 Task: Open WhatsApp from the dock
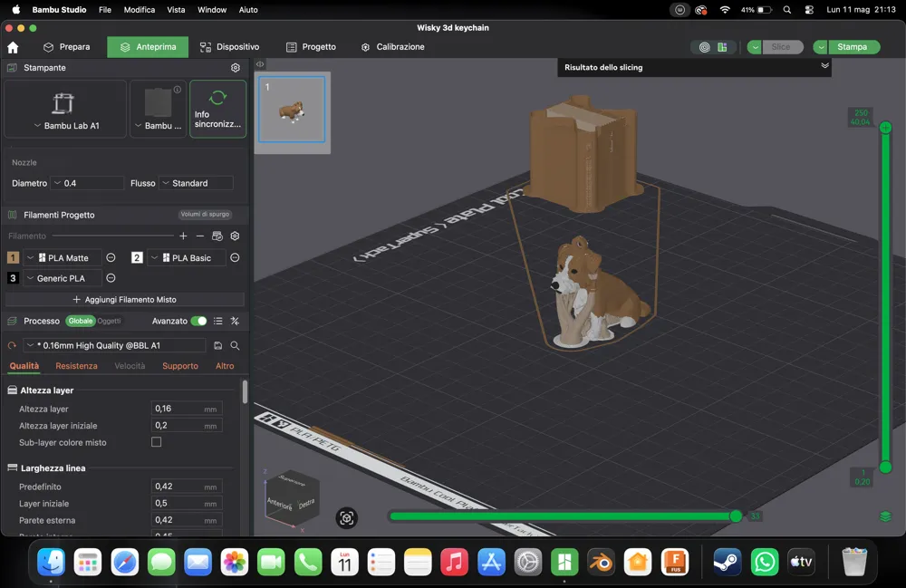(765, 562)
